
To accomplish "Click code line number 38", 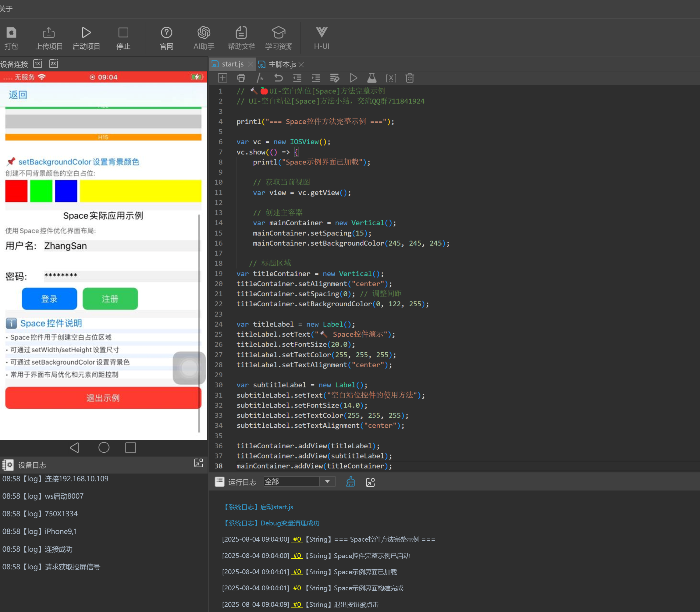I will (x=219, y=466).
